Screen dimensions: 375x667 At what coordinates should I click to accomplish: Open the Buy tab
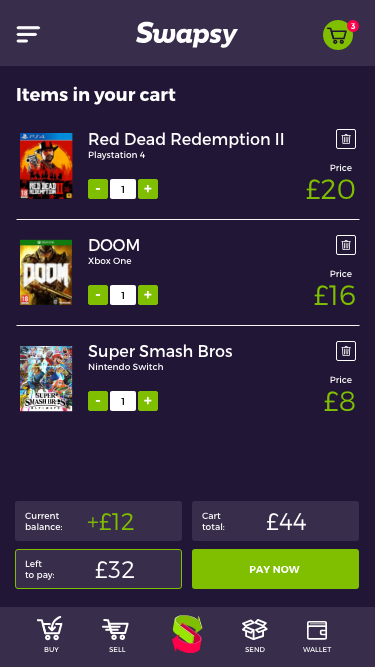tap(51, 634)
